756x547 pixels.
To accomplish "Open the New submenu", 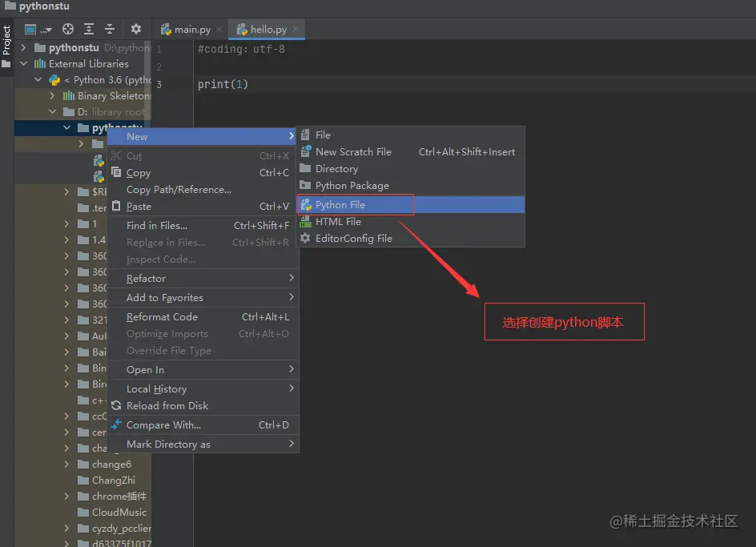I will click(x=203, y=136).
